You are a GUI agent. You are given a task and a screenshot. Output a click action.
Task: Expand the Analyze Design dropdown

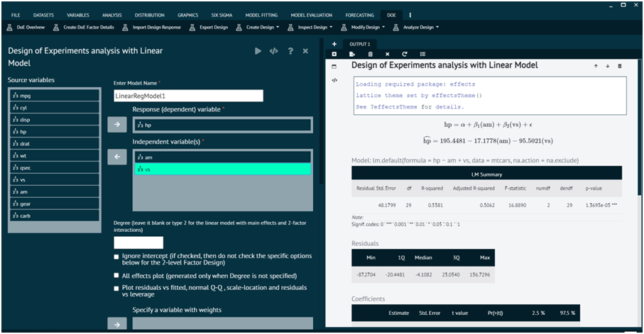click(x=415, y=27)
